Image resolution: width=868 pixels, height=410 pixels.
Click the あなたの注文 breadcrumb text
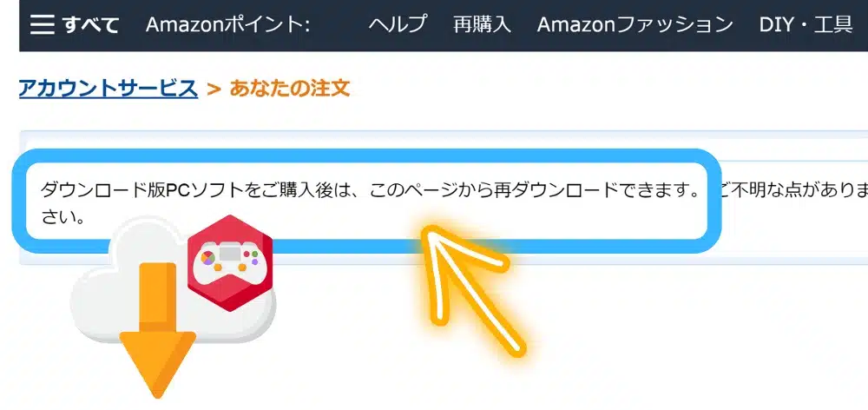point(290,88)
